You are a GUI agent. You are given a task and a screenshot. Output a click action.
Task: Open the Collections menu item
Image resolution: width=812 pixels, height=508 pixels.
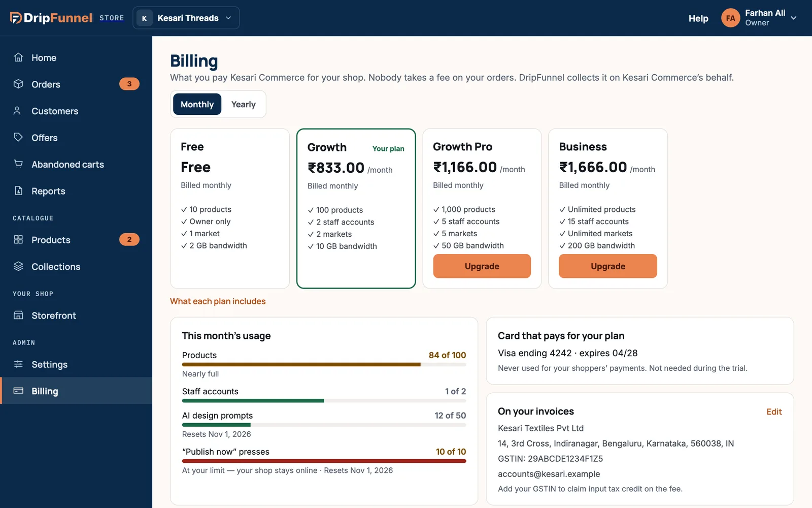[76, 266]
